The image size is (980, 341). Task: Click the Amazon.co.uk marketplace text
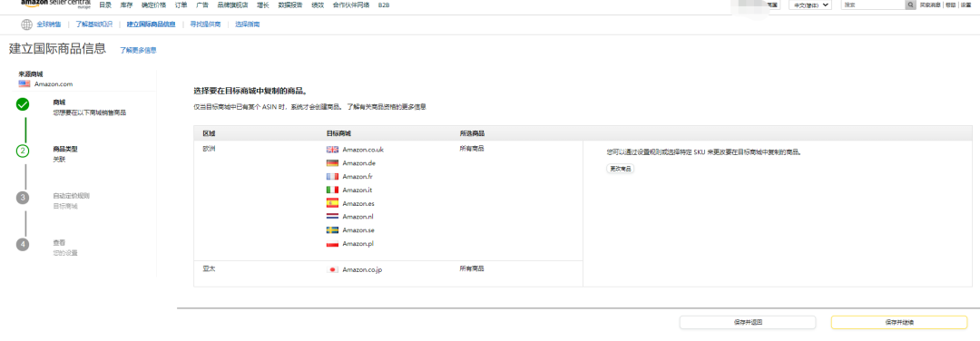coord(363,150)
